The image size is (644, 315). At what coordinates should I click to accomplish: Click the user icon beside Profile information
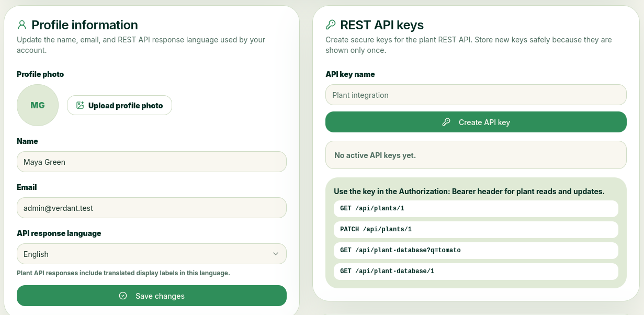tap(21, 25)
